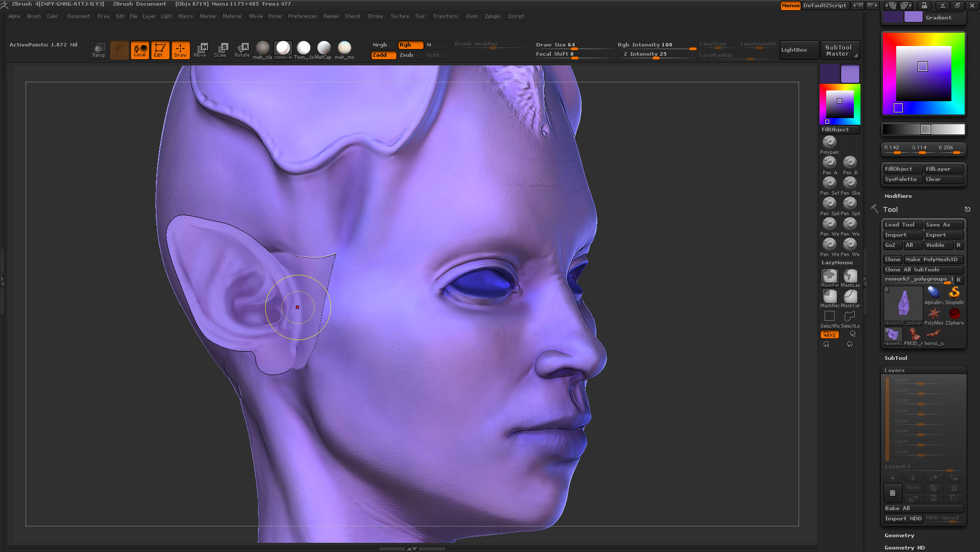Viewport: 980px width, 552px height.
Task: Select the Move tool in the top toolbar
Action: (x=201, y=50)
